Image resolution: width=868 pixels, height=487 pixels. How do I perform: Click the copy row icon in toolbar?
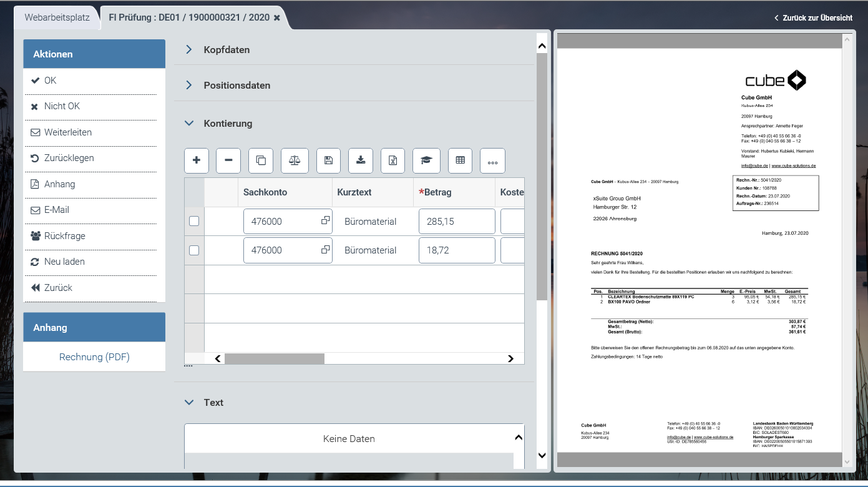pyautogui.click(x=261, y=160)
